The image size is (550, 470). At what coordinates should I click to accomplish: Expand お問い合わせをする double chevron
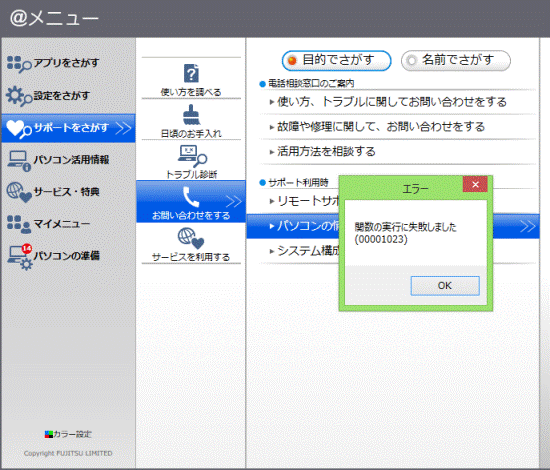pyautogui.click(x=234, y=202)
